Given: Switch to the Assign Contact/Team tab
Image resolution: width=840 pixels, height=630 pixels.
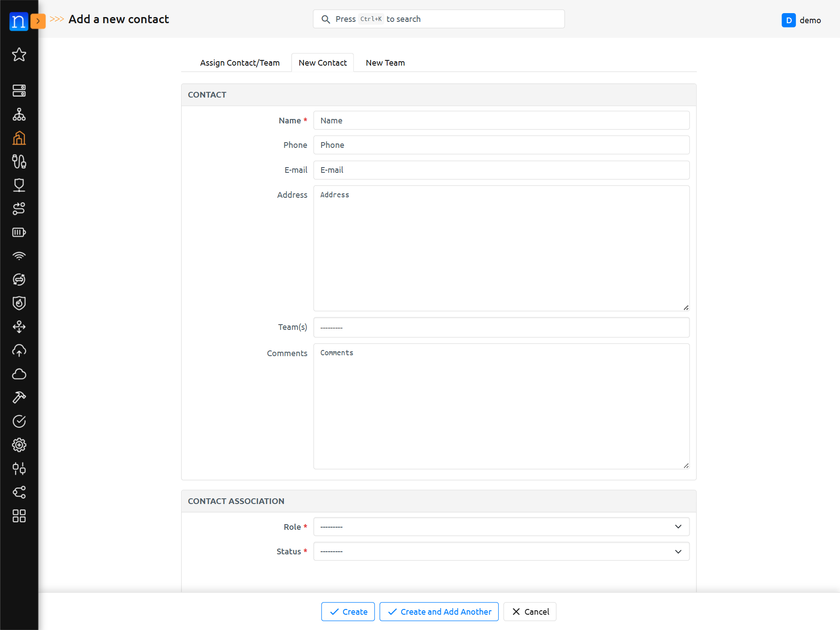Looking at the screenshot, I should point(239,63).
